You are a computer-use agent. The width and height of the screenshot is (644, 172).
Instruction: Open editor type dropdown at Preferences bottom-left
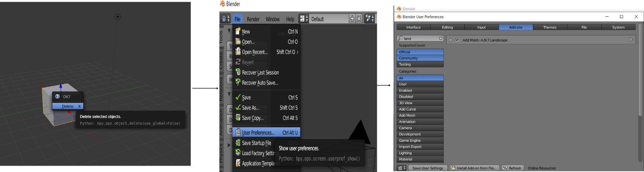click(x=402, y=168)
